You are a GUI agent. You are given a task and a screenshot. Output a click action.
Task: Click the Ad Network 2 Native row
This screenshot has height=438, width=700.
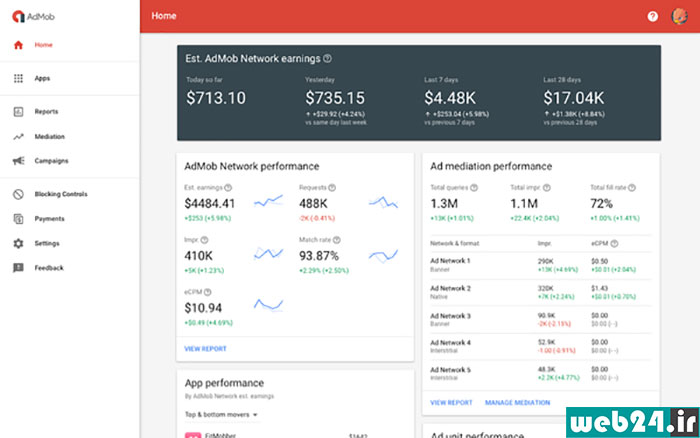[x=540, y=292]
